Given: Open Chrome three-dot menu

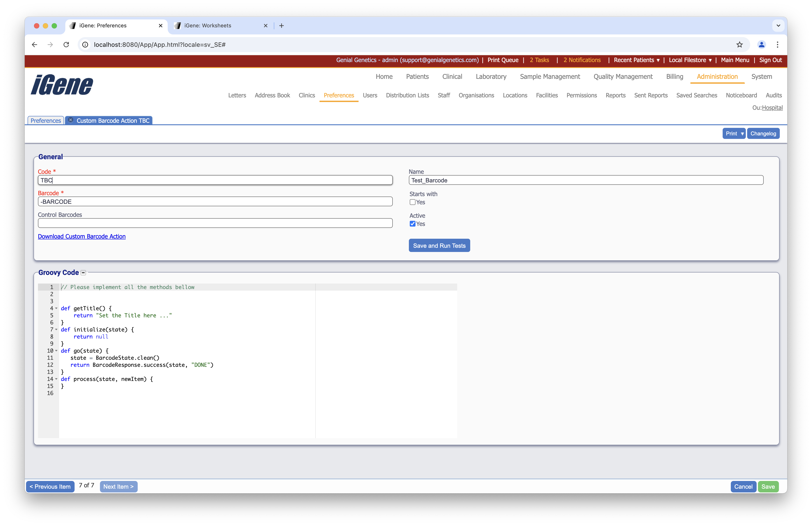Looking at the screenshot, I should [778, 45].
